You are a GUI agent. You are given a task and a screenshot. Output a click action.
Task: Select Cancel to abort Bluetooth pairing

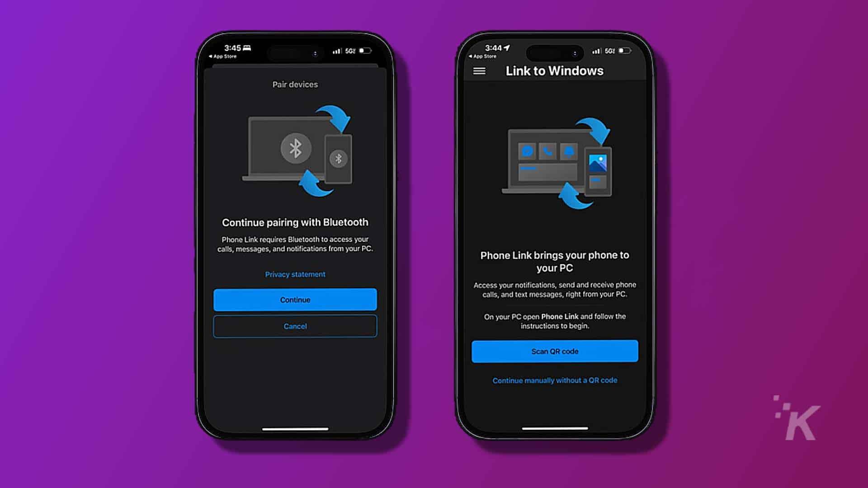294,326
